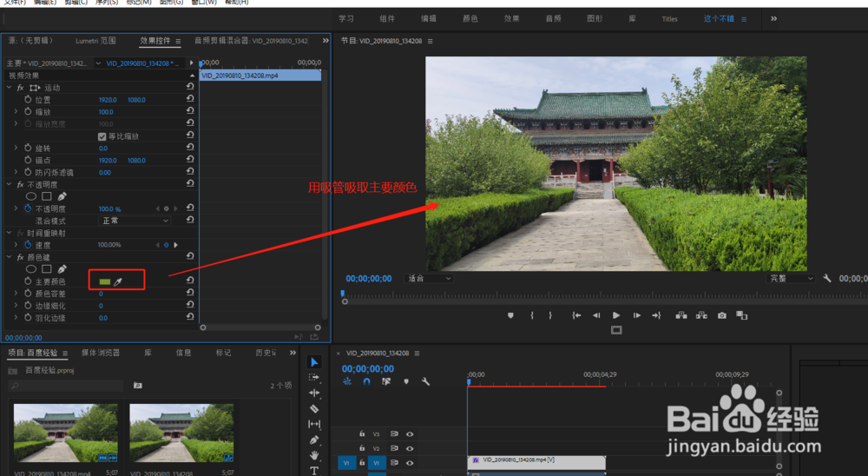The width and height of the screenshot is (868, 476).
Task: Switch to the 效果 workspace
Action: [x=511, y=18]
